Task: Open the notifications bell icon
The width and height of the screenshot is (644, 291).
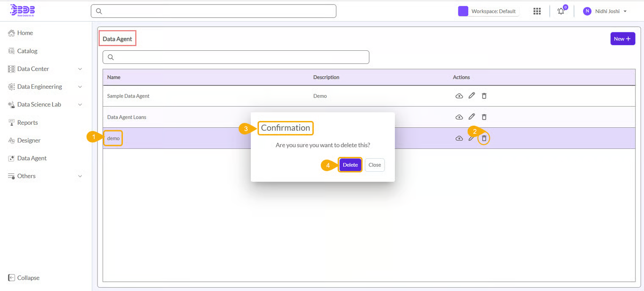Action: (x=561, y=11)
